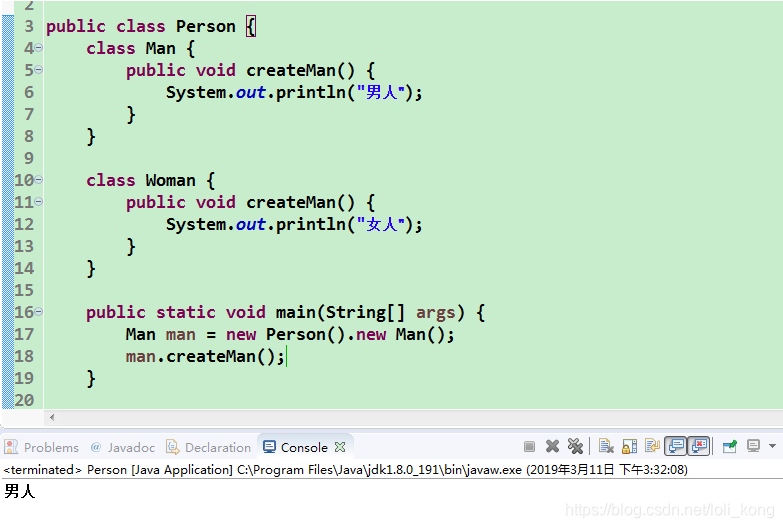Click 'out' on line 12

click(250, 224)
